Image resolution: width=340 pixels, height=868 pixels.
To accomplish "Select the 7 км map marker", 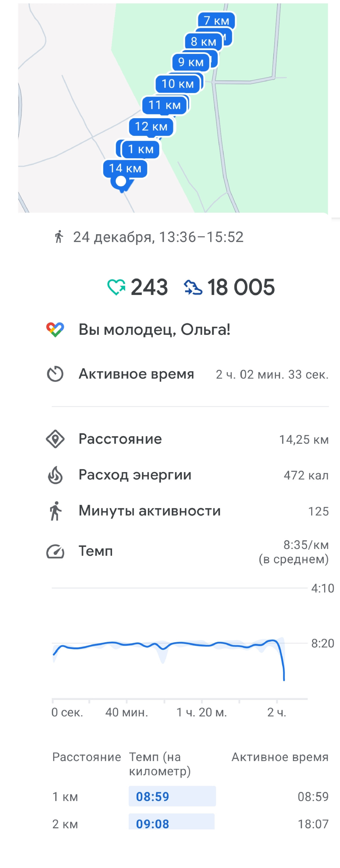I will point(216,21).
